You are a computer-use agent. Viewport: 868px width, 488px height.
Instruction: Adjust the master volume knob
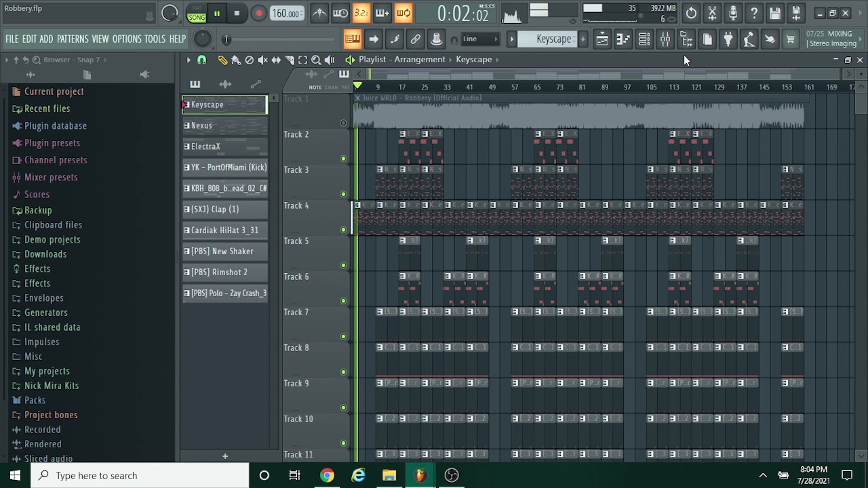click(170, 13)
